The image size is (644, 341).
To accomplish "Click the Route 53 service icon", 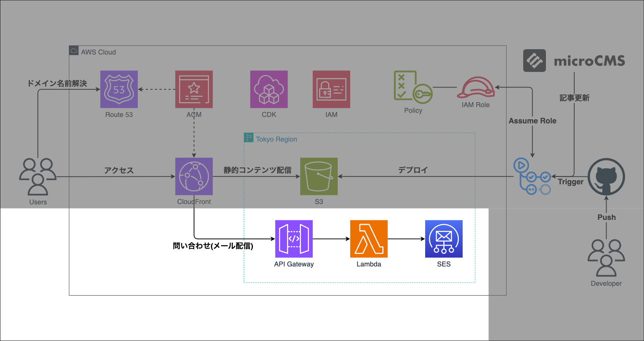I will click(x=119, y=89).
